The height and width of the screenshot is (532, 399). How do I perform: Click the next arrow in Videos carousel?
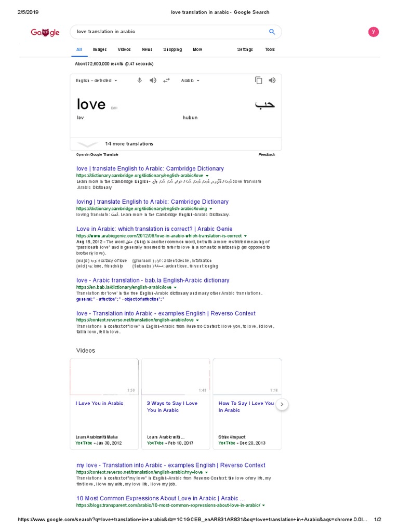(282, 404)
